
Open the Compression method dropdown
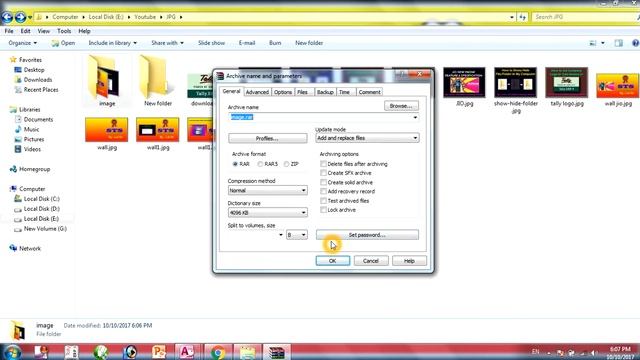pyautogui.click(x=267, y=190)
